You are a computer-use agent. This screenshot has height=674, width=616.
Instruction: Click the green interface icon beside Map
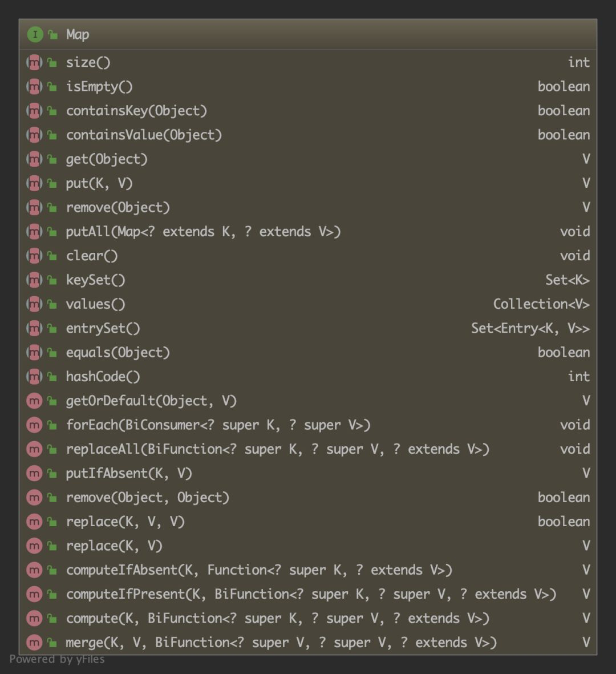35,35
